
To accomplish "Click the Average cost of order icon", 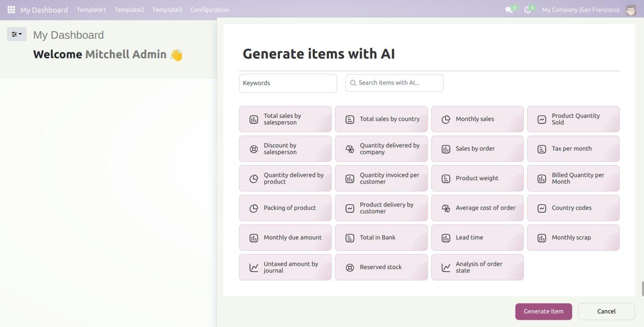I will point(446,208).
